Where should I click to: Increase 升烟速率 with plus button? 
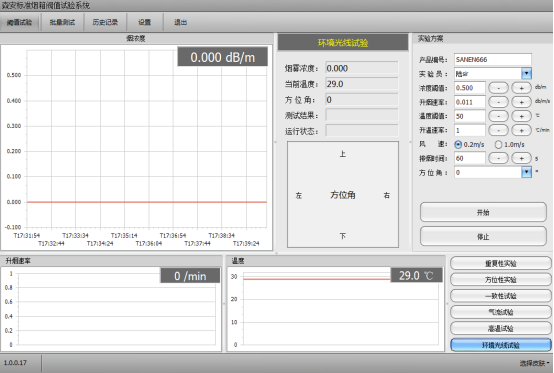(x=521, y=102)
